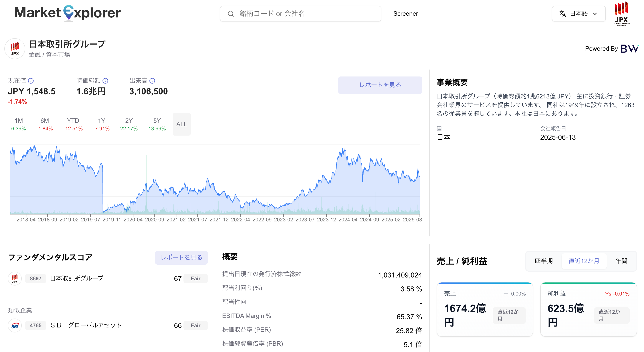The width and height of the screenshot is (644, 352).
Task: Click the language dropdown chevron arrow
Action: click(595, 14)
